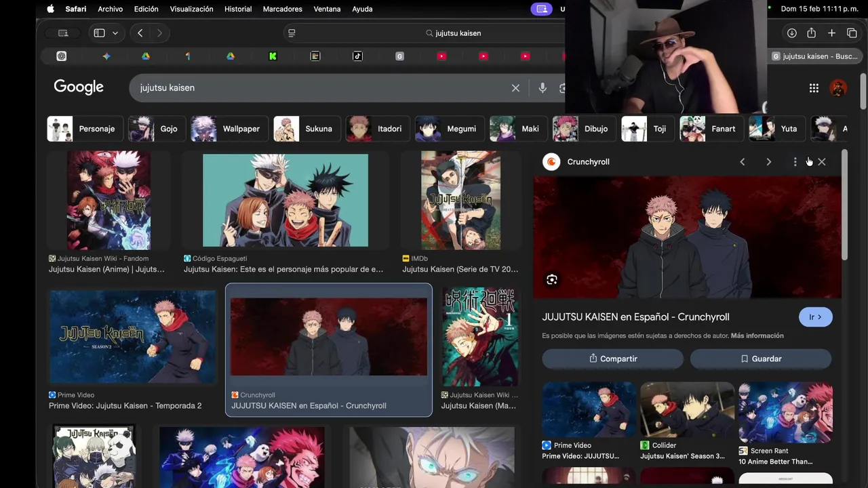Open the Marcadores menu

point(283,9)
